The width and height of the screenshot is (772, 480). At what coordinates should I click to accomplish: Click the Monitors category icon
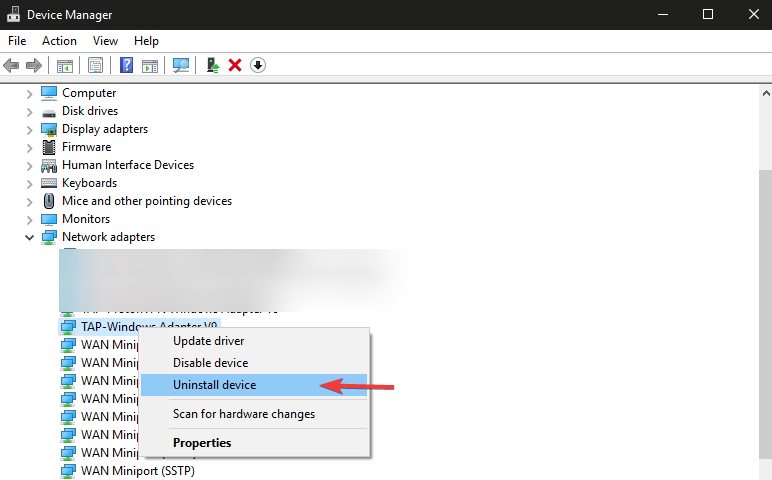click(x=49, y=219)
